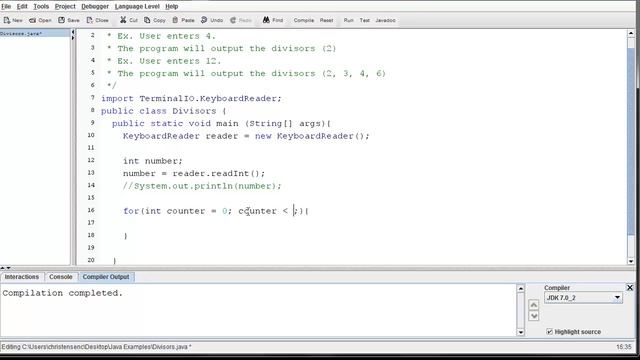Viewport: 640px width, 360px height.
Task: Paste from clipboard via toolbar
Action: (183, 20)
